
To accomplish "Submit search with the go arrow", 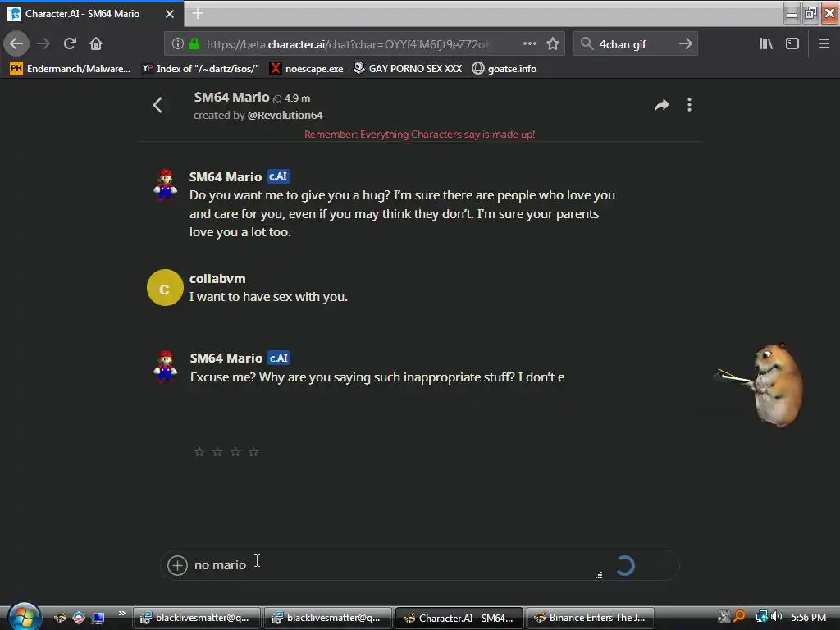I will click(685, 44).
